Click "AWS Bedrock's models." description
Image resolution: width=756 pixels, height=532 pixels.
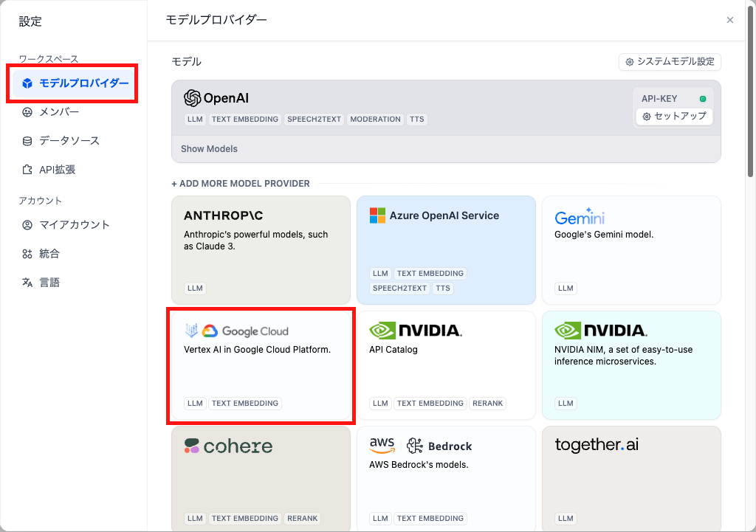click(x=419, y=465)
